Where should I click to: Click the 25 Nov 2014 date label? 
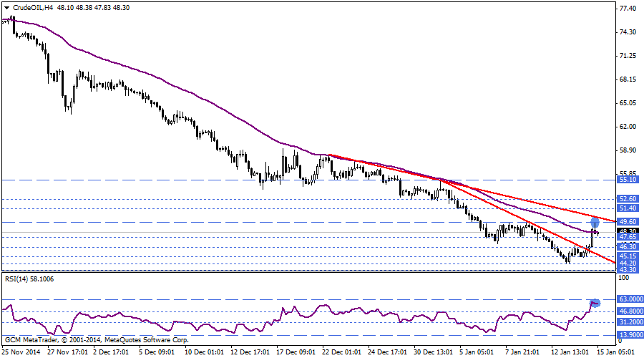(19, 352)
